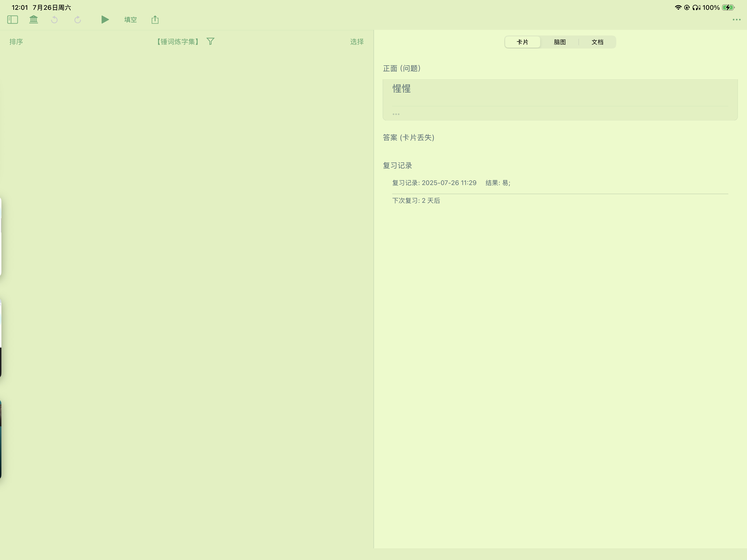Tap the share export icon
This screenshot has height=560, width=747.
pos(155,20)
